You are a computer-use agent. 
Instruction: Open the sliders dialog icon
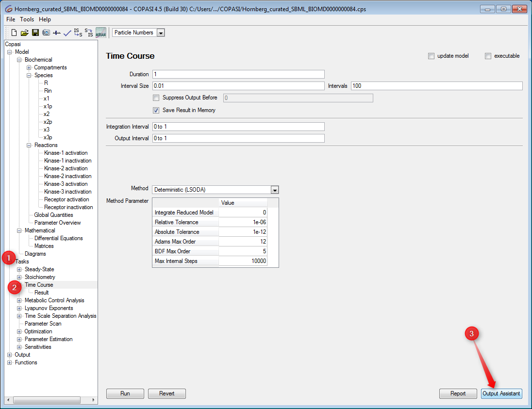tap(57, 33)
